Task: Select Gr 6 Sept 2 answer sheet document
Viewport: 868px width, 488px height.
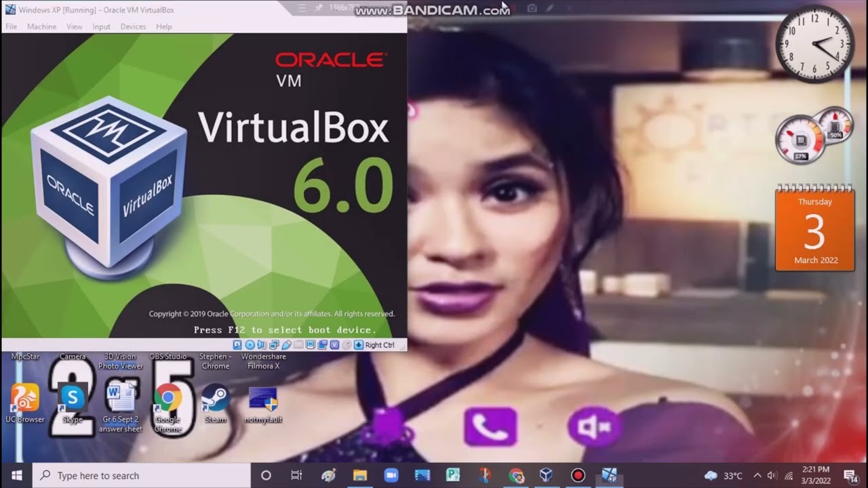Action: [x=121, y=408]
